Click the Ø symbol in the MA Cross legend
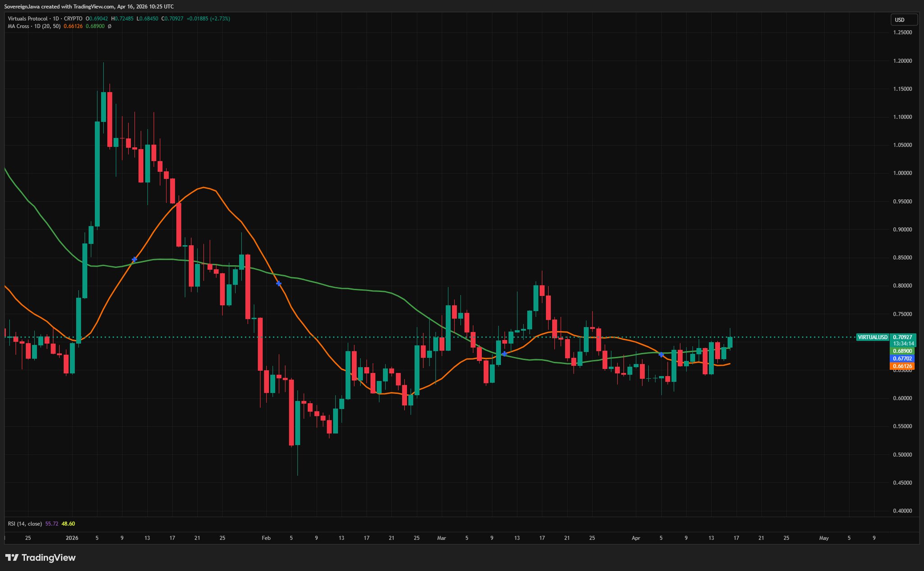The height and width of the screenshot is (571, 924). pyautogui.click(x=110, y=26)
